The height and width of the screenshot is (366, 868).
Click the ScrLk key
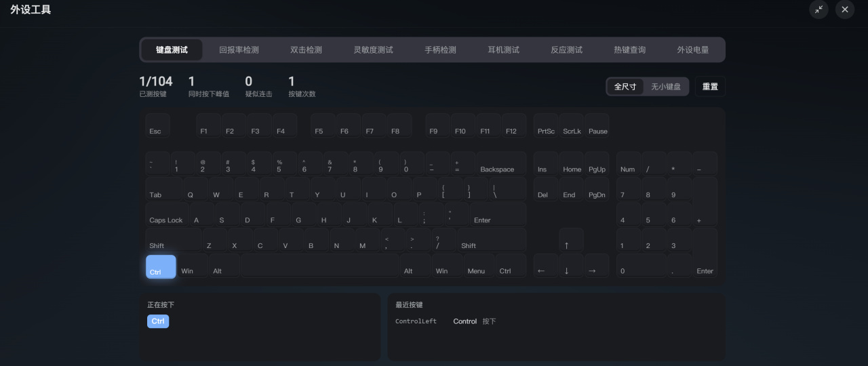point(572,125)
